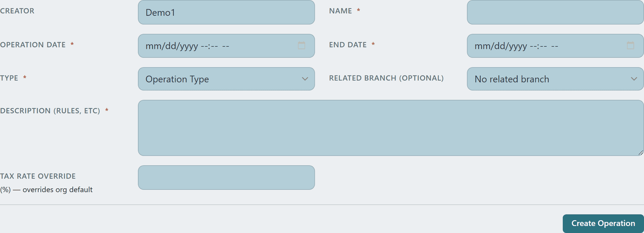Expand the Operation Type dropdown
The width and height of the screenshot is (644, 233).
226,79
